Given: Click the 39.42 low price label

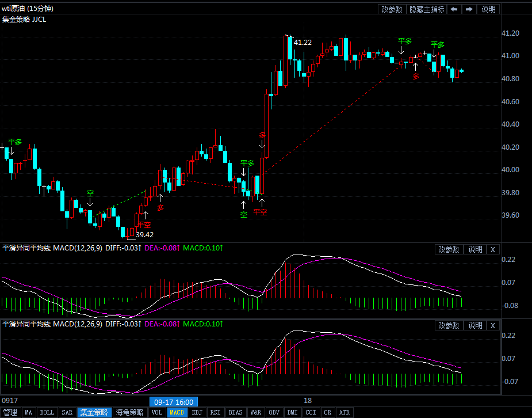Looking at the screenshot, I should [x=144, y=235].
